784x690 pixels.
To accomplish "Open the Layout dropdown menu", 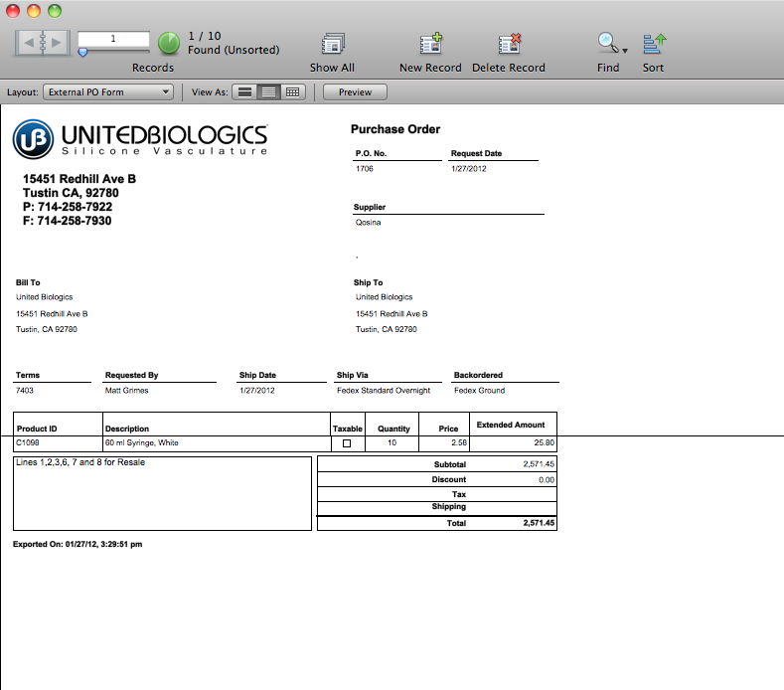I will (x=108, y=92).
